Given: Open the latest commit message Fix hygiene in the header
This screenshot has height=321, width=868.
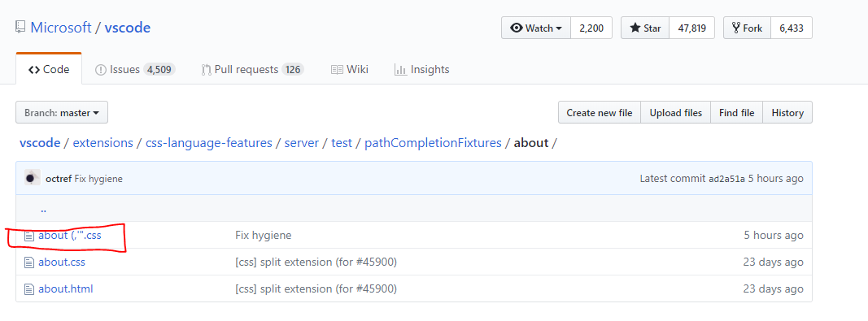Looking at the screenshot, I should click(98, 179).
